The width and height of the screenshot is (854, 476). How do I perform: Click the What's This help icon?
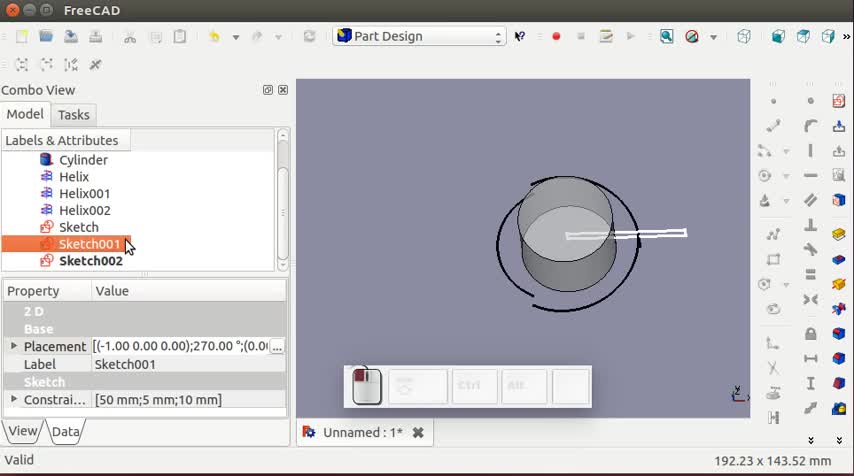tap(520, 36)
